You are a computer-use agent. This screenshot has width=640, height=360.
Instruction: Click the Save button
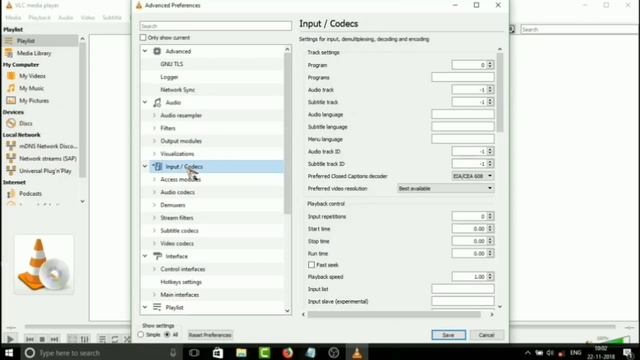(448, 335)
